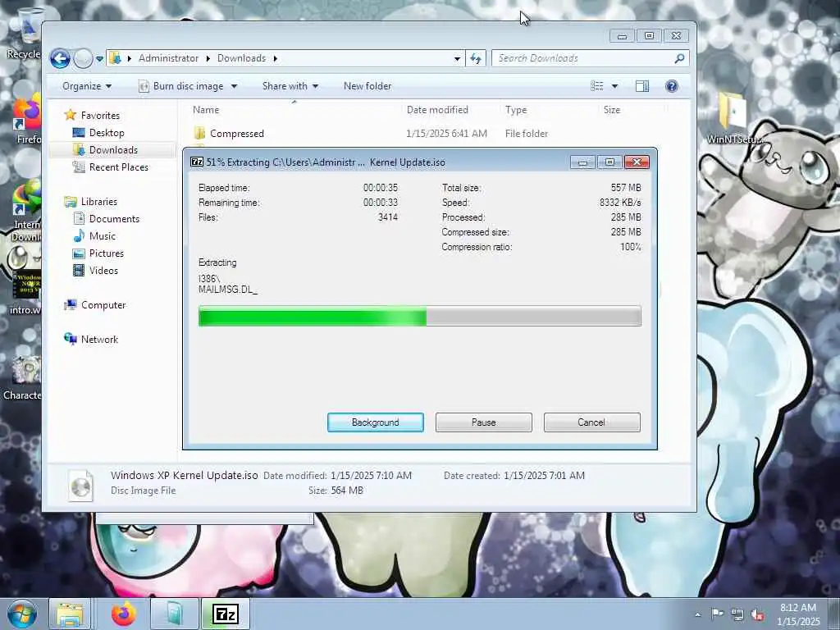Click Pause button in 7-Zip dialog
This screenshot has height=630, width=840.
tap(484, 422)
